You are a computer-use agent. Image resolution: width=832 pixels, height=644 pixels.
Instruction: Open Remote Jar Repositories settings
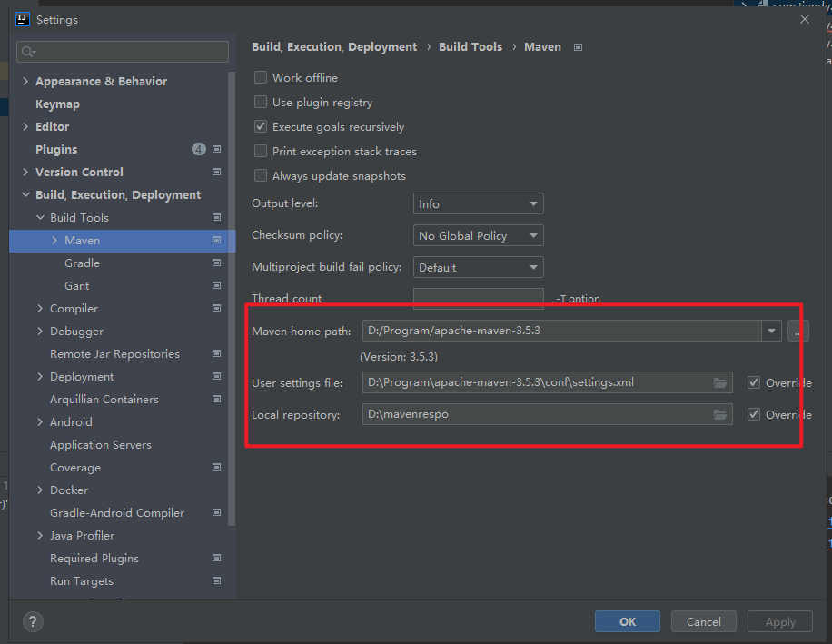[114, 354]
